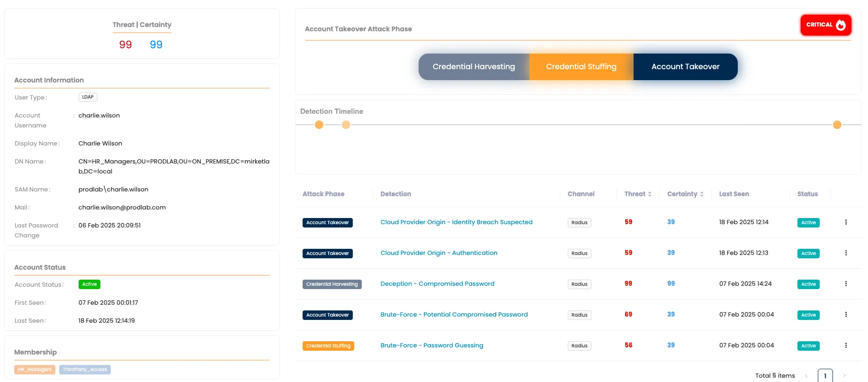
Task: Click threat score 99 in the header card
Action: [x=125, y=45]
